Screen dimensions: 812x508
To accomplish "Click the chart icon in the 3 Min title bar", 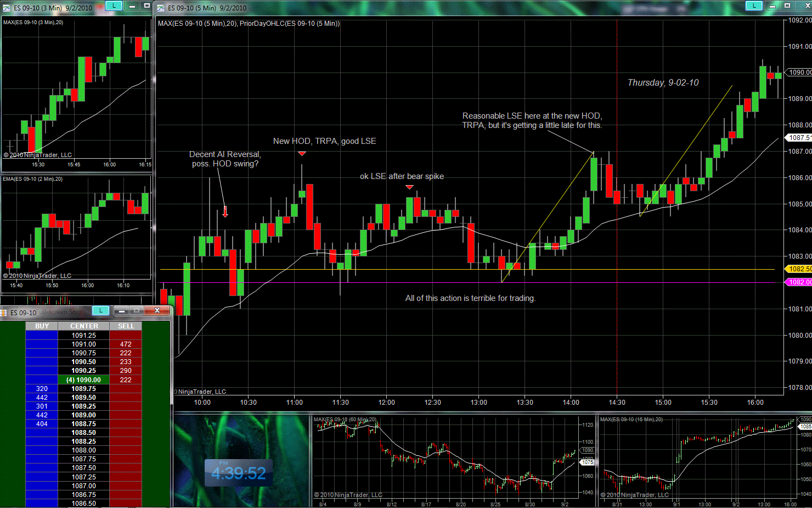I will [x=7, y=8].
